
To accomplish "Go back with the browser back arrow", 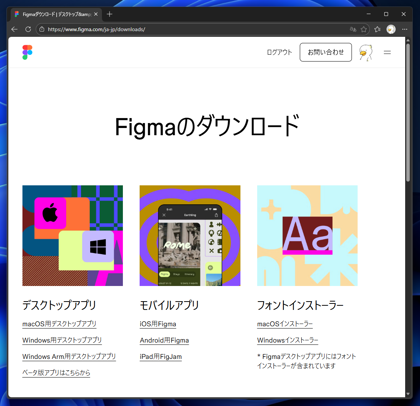I will 14,29.
